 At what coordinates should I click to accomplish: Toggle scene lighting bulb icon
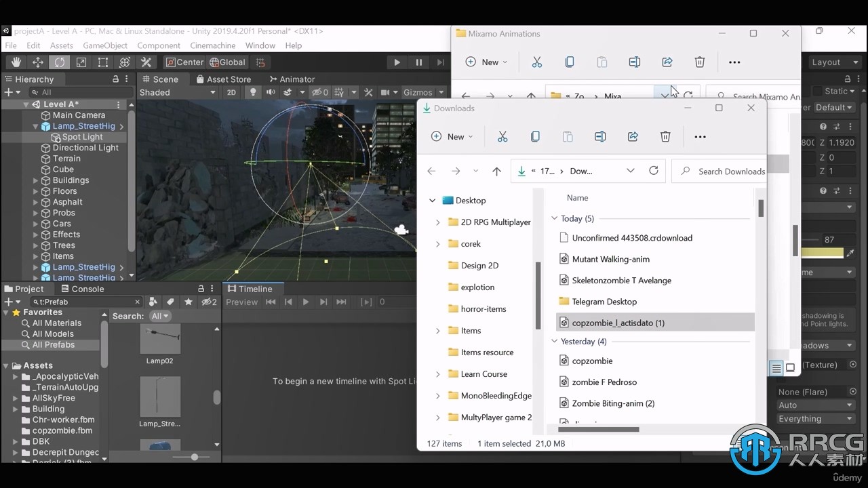[253, 92]
